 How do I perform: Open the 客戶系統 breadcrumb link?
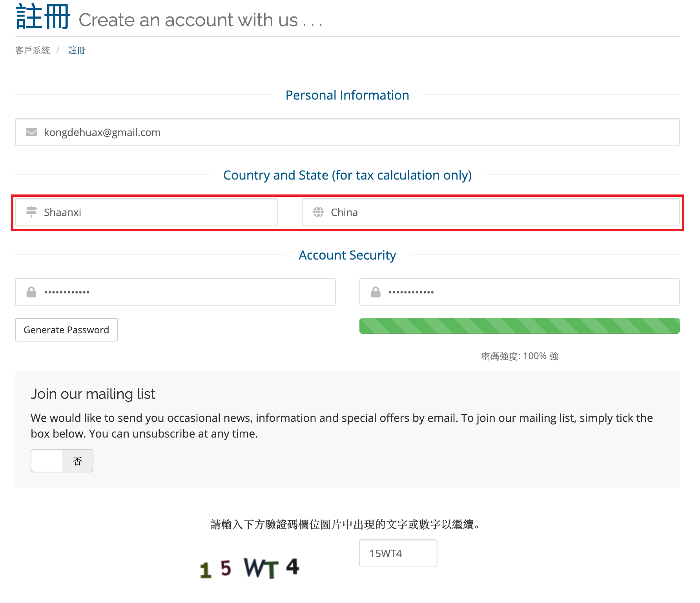pyautogui.click(x=33, y=50)
